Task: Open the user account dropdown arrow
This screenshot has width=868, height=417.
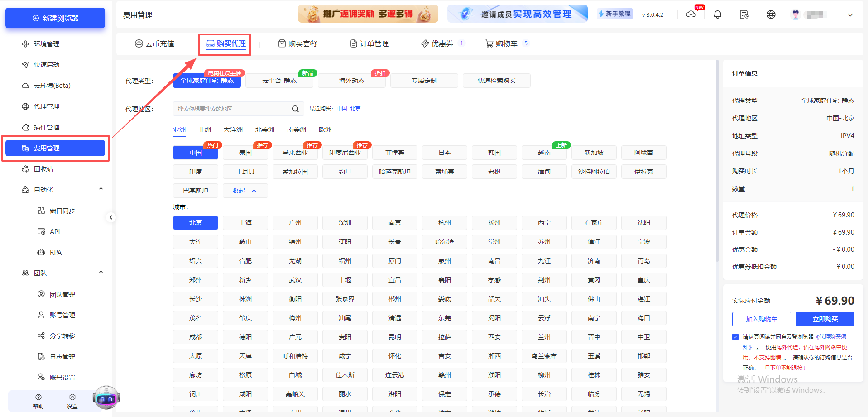Action: pyautogui.click(x=850, y=15)
